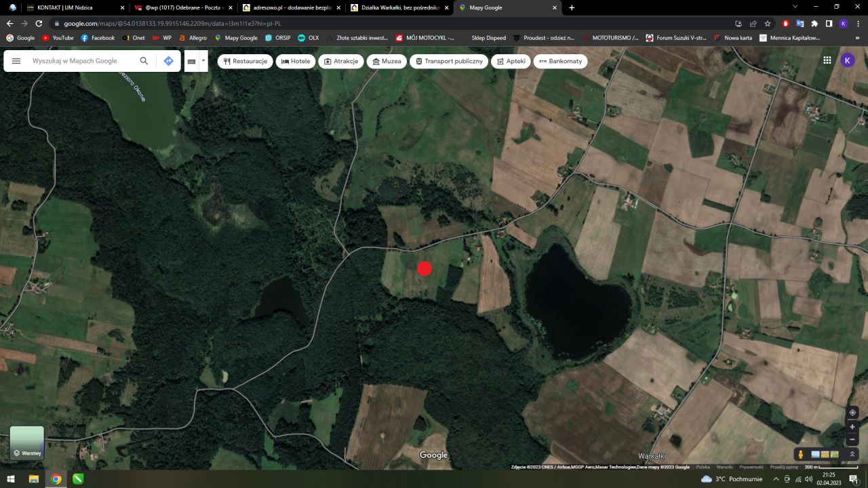Screen dimensions: 868x488
Task: Open the Chrome three-dot menu
Action: pyautogui.click(x=858, y=23)
